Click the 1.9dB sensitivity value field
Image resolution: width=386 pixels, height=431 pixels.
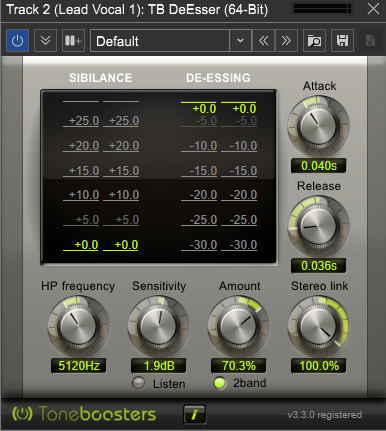159,366
